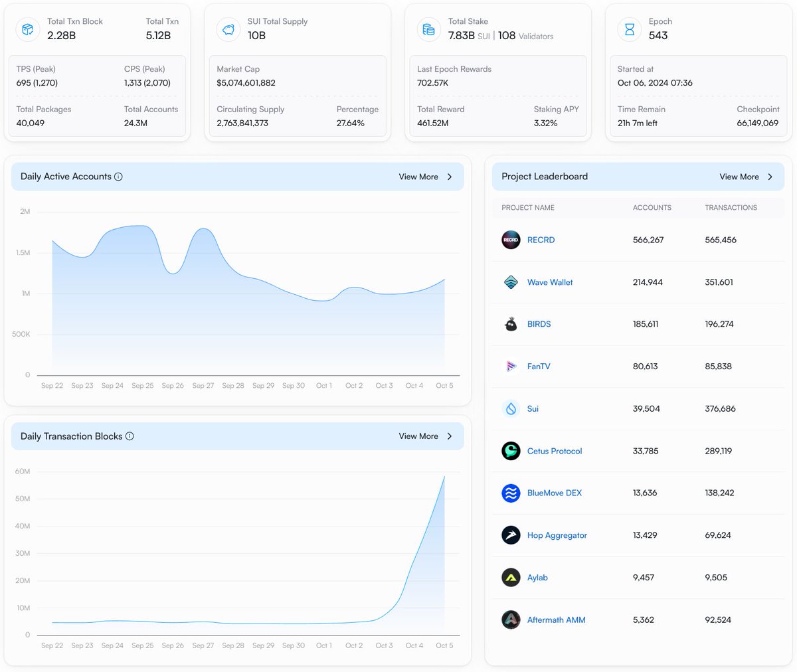The width and height of the screenshot is (797, 672).
Task: Click the Last Epoch Rewards value 702.57K
Action: point(432,83)
